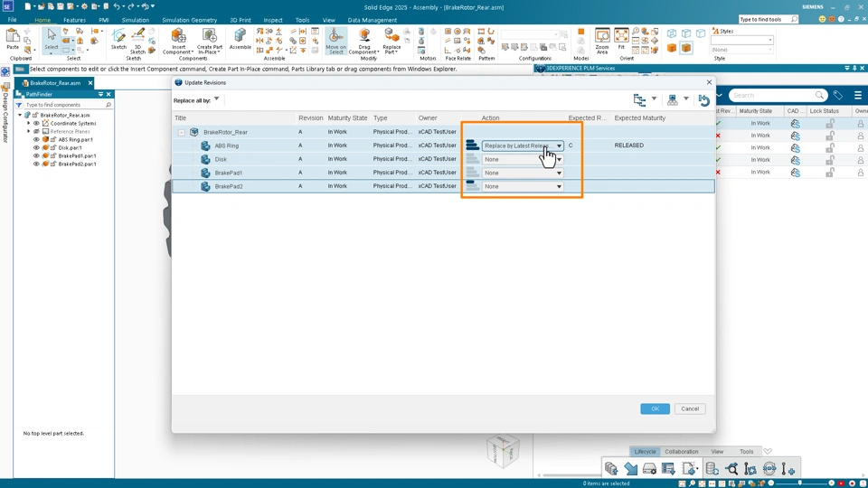The height and width of the screenshot is (488, 868).
Task: Close the Update Revisions dialog
Action: click(709, 82)
